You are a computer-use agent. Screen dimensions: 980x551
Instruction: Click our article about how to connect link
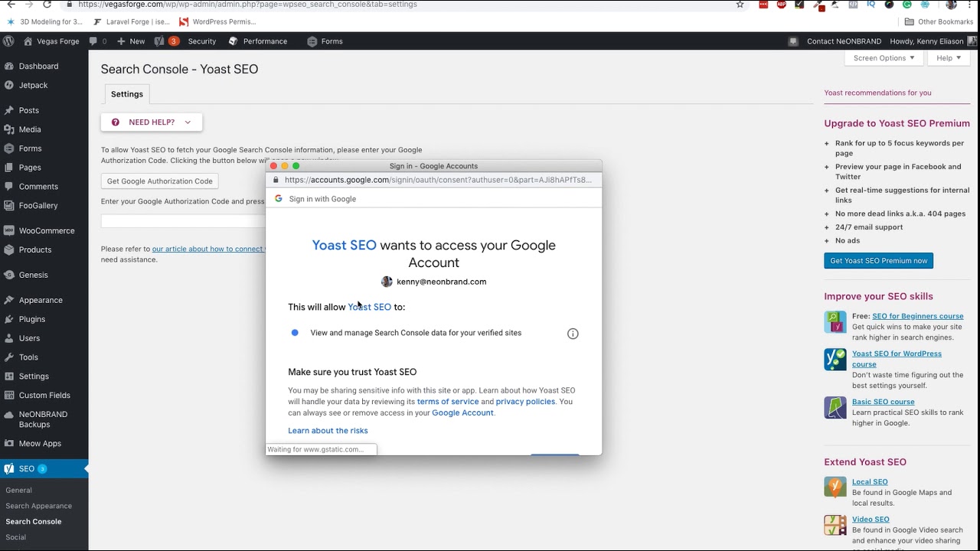pos(208,249)
